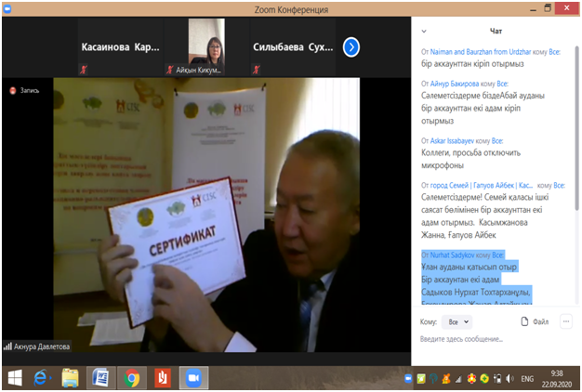The image size is (582, 392).
Task: Select the Силыбаева Сух... participant tile
Action: [x=293, y=47]
